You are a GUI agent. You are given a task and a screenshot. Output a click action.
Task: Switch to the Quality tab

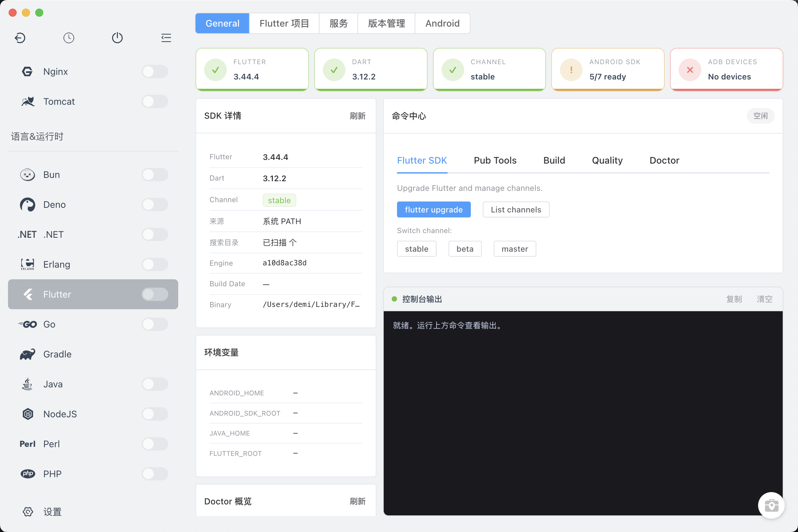[607, 161]
